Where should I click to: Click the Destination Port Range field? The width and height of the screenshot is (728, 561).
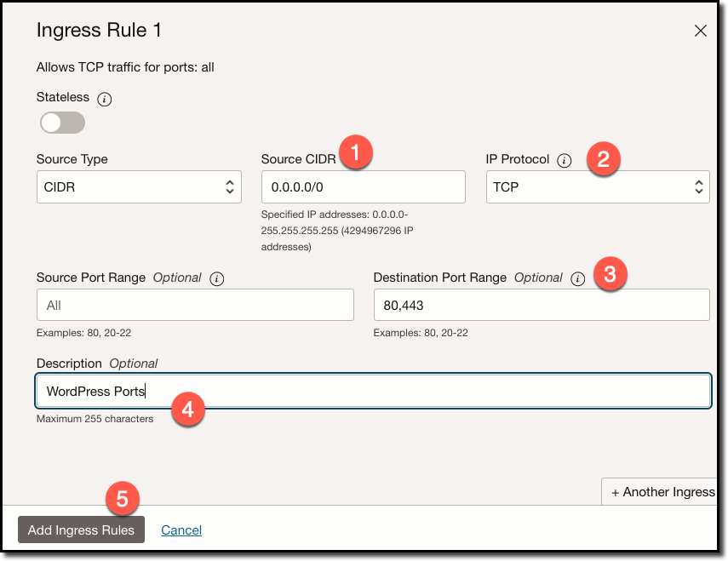point(542,304)
